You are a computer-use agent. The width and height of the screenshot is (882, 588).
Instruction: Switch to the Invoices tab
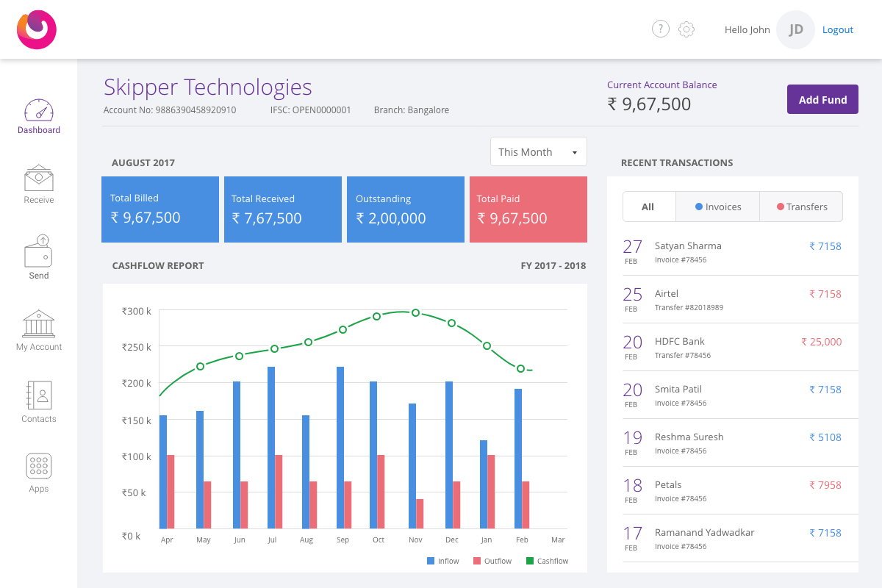pos(717,207)
